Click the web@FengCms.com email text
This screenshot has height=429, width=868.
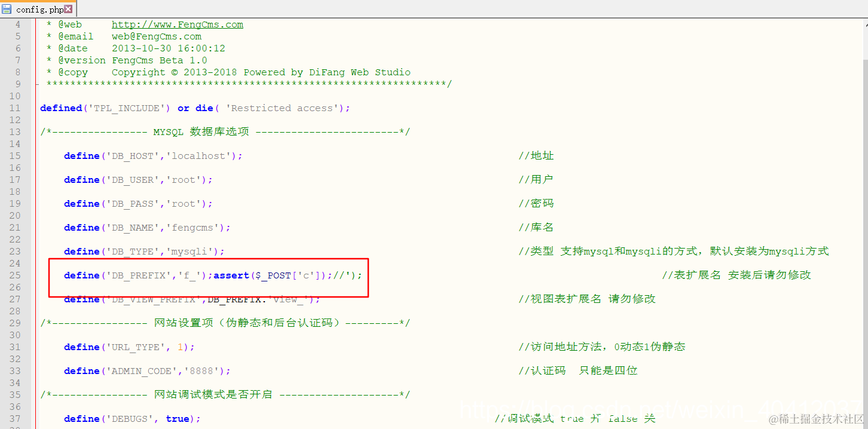click(x=157, y=36)
